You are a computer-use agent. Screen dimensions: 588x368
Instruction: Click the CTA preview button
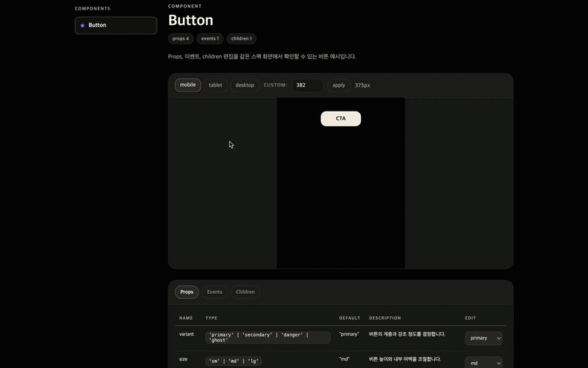point(341,118)
